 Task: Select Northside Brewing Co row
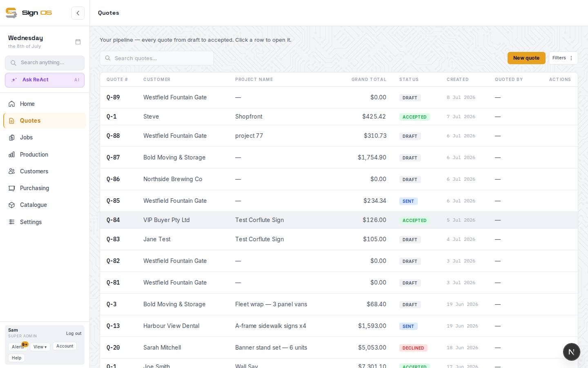point(339,179)
